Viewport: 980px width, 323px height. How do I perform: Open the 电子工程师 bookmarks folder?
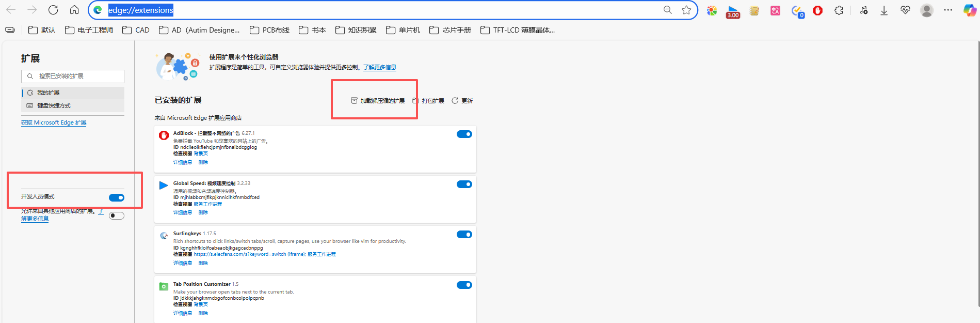click(89, 30)
